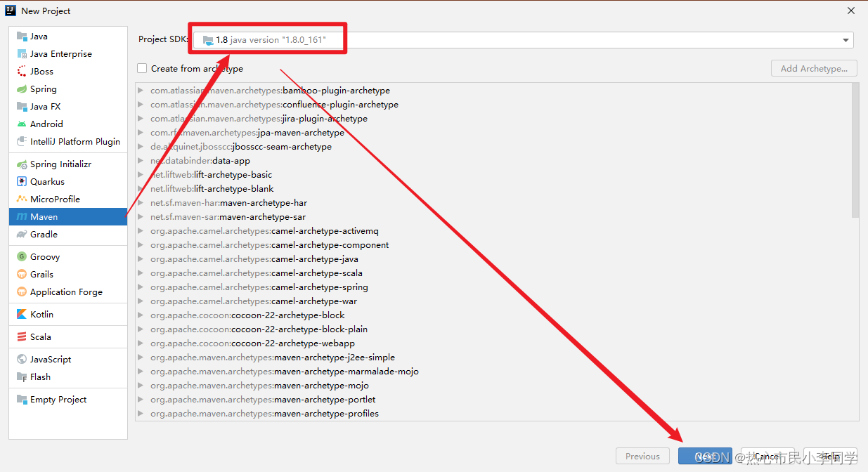Click the Java FX folder icon
868x472 pixels.
tap(22, 106)
